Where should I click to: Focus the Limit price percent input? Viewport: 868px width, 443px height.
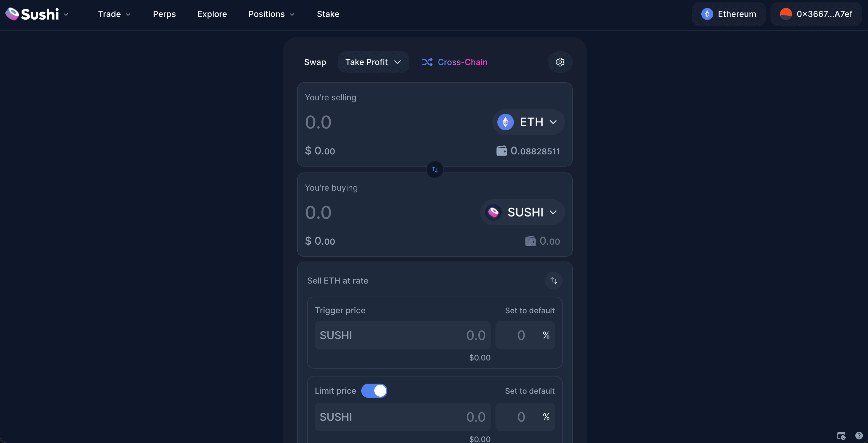(525, 417)
